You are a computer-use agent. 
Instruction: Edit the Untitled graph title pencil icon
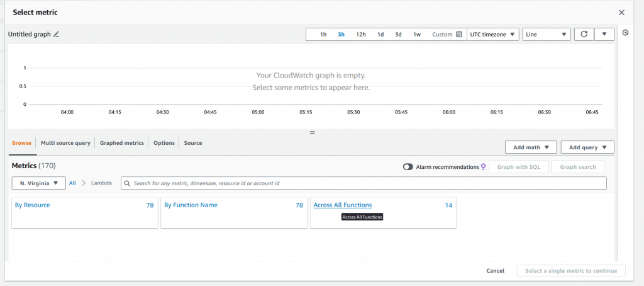coord(56,35)
